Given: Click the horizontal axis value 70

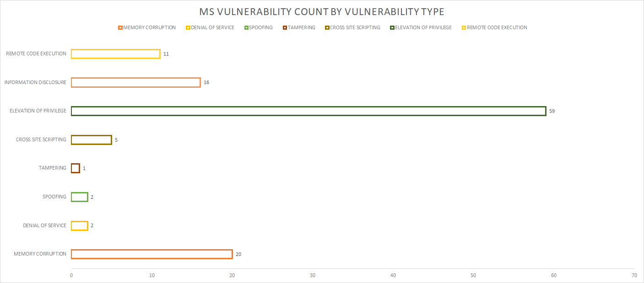Looking at the screenshot, I should point(634,276).
